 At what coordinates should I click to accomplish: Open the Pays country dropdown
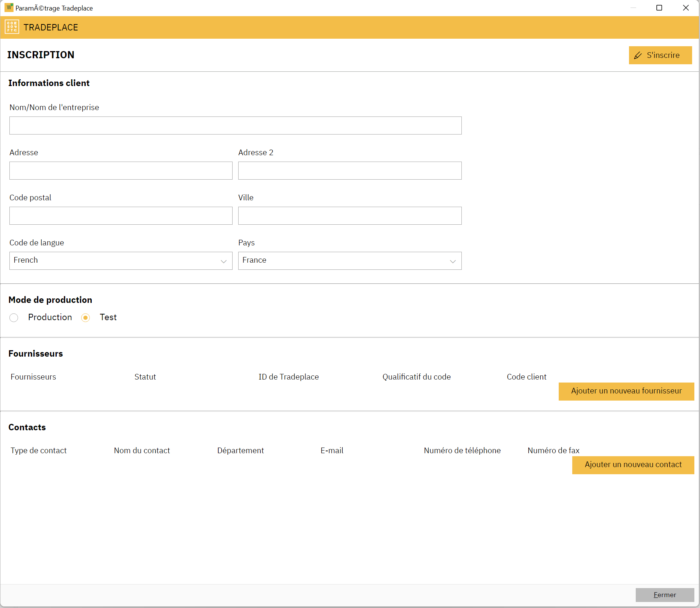(350, 261)
